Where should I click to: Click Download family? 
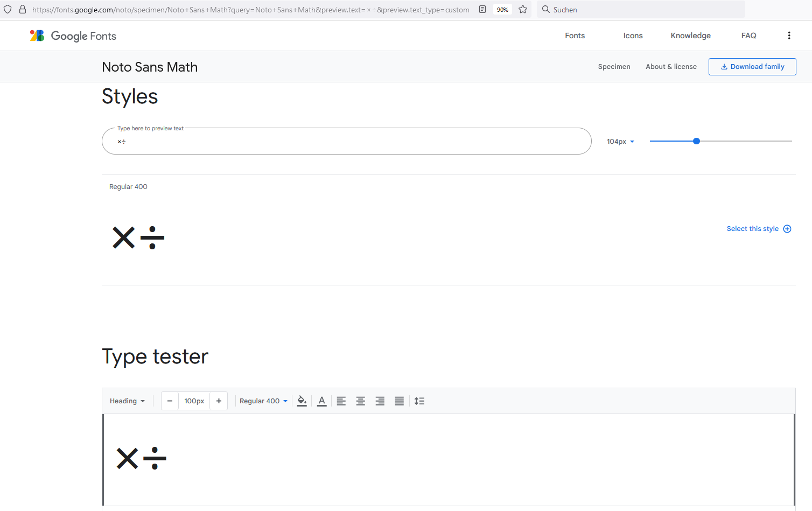coord(752,66)
